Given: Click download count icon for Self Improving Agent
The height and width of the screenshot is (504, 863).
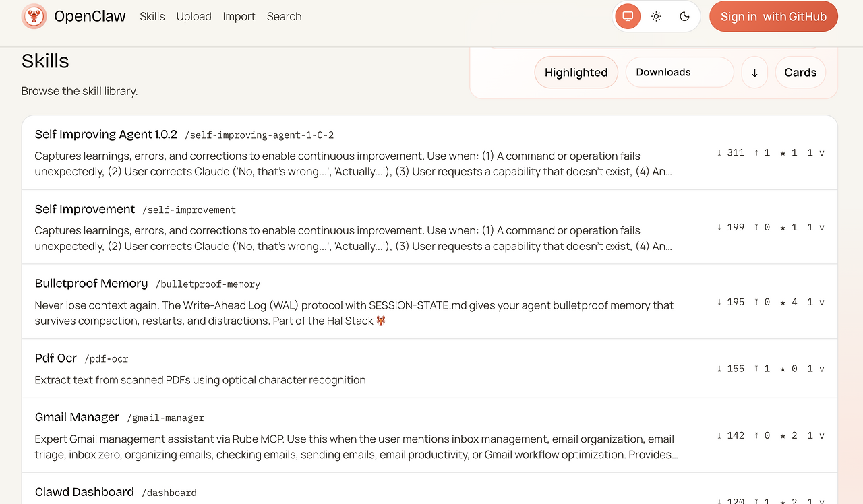Looking at the screenshot, I should click(719, 153).
